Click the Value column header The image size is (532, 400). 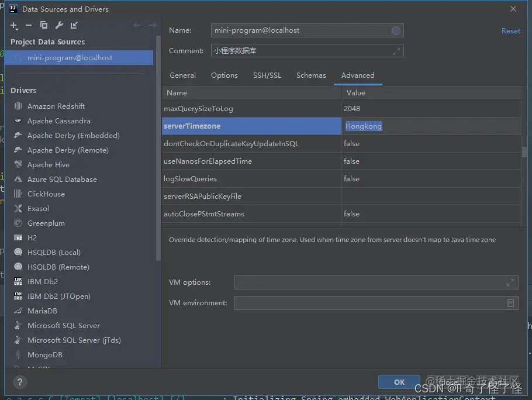coord(431,92)
